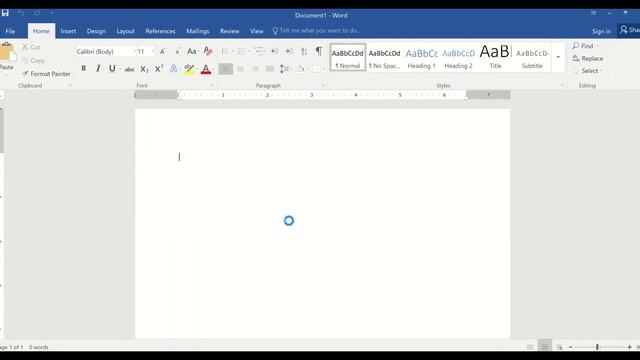Switch to the Review tab
The width and height of the screenshot is (640, 360).
tap(229, 31)
